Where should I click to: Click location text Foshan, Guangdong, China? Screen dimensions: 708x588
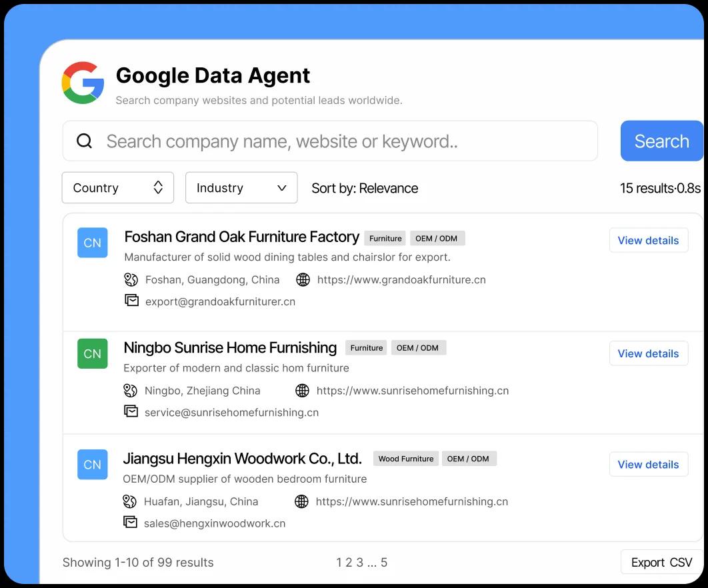pyautogui.click(x=212, y=279)
